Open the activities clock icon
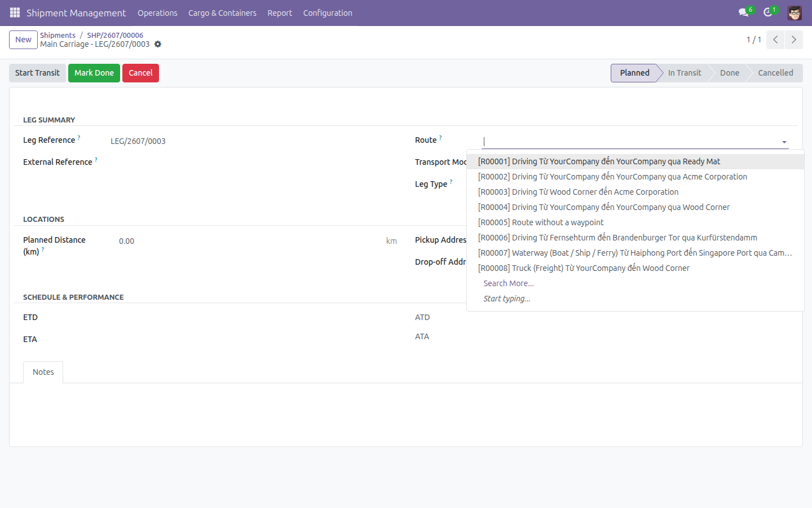812x508 pixels. (768, 12)
